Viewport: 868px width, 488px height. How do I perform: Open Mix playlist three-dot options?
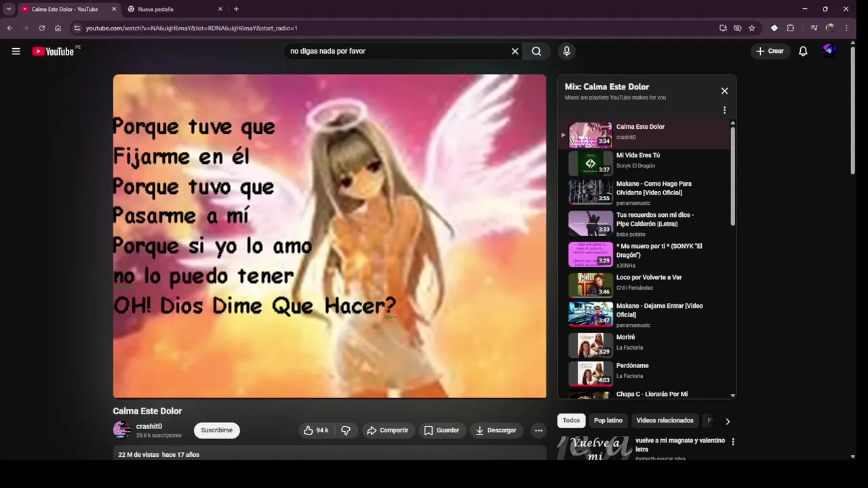(724, 110)
